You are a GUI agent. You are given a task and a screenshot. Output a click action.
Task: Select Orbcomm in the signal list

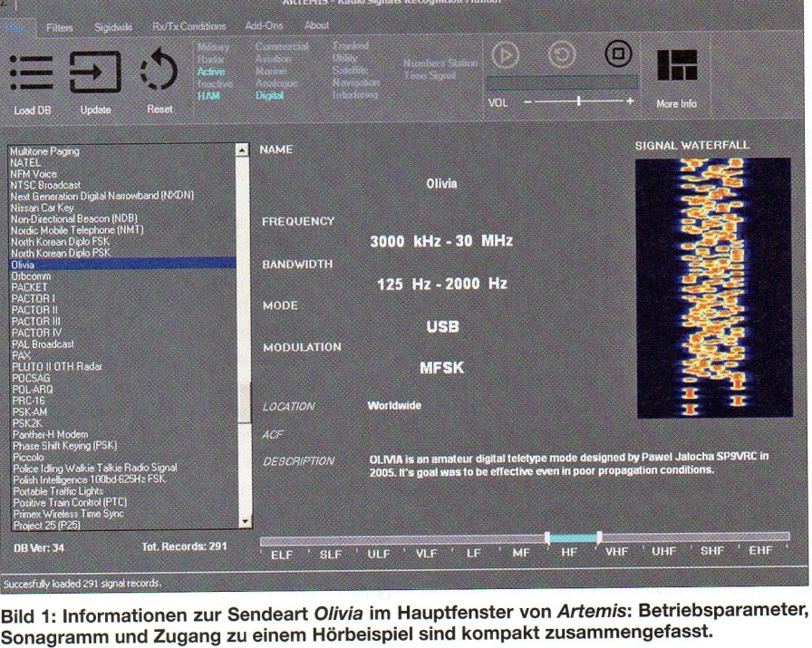point(31,275)
